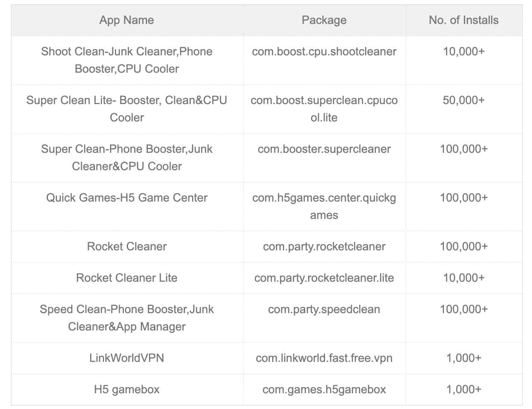The width and height of the screenshot is (532, 409).
Task: Click the App Name column header
Action: (x=126, y=20)
